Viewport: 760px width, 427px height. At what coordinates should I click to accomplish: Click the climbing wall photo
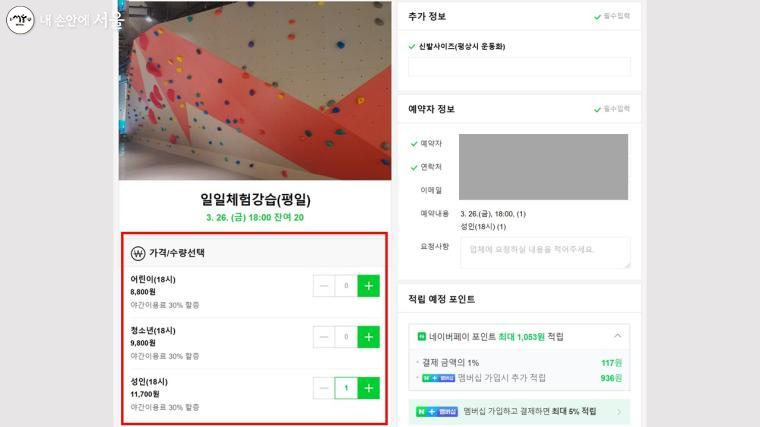coord(255,90)
